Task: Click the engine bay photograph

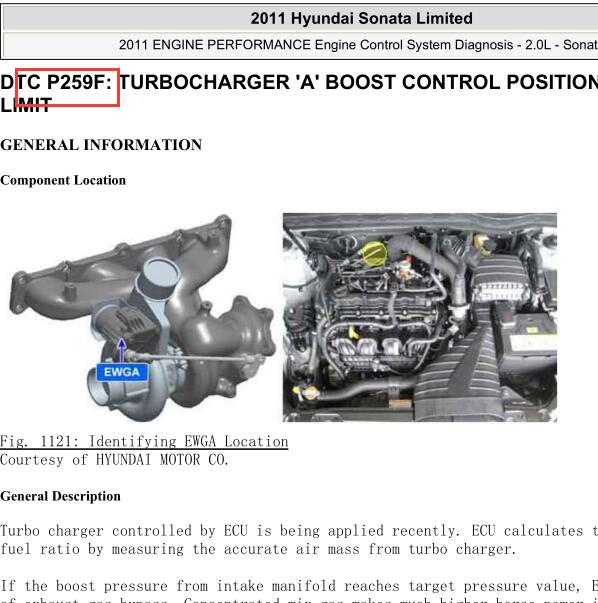Action: pyautogui.click(x=420, y=317)
